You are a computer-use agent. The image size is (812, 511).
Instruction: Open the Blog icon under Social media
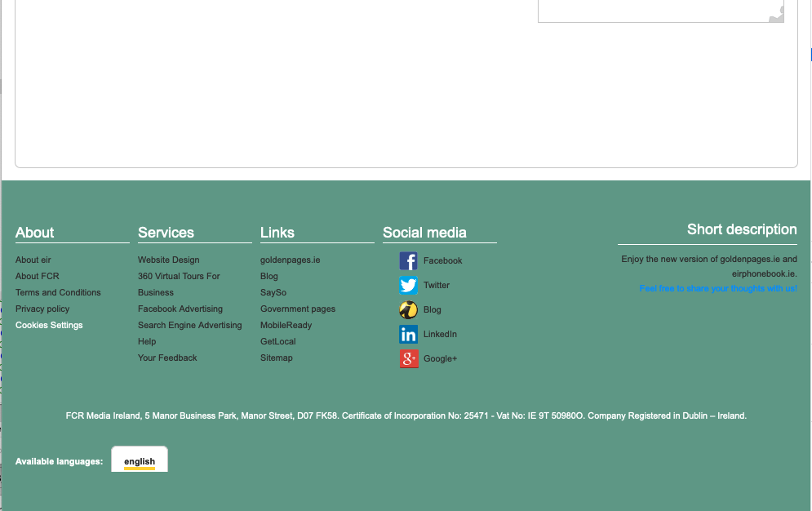point(408,310)
